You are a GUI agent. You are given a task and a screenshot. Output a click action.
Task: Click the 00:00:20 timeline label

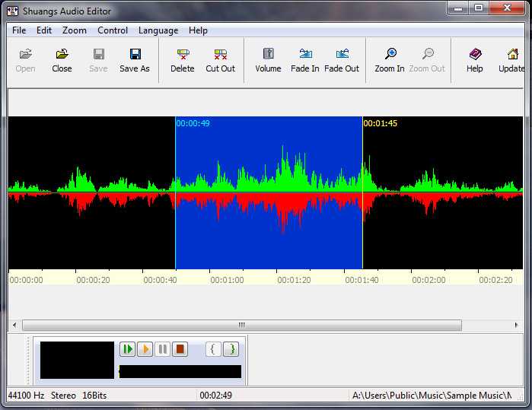tap(94, 280)
